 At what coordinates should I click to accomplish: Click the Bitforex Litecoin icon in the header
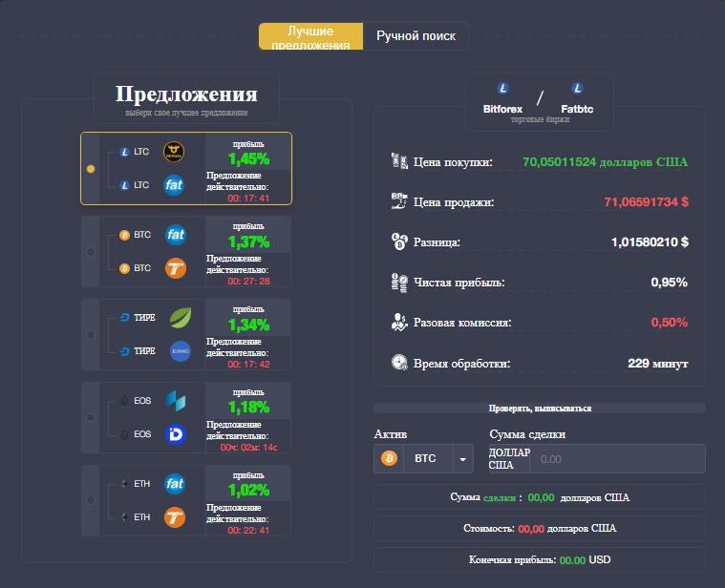click(503, 89)
